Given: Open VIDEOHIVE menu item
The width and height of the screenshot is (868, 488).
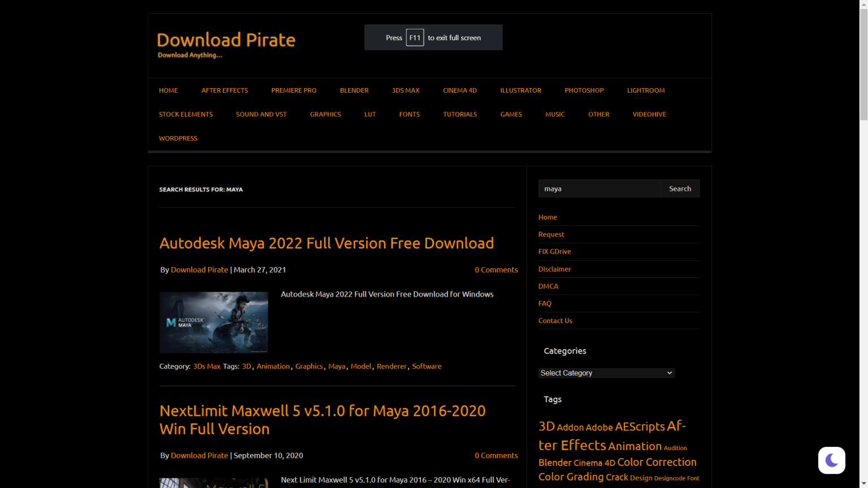Looking at the screenshot, I should click(649, 114).
